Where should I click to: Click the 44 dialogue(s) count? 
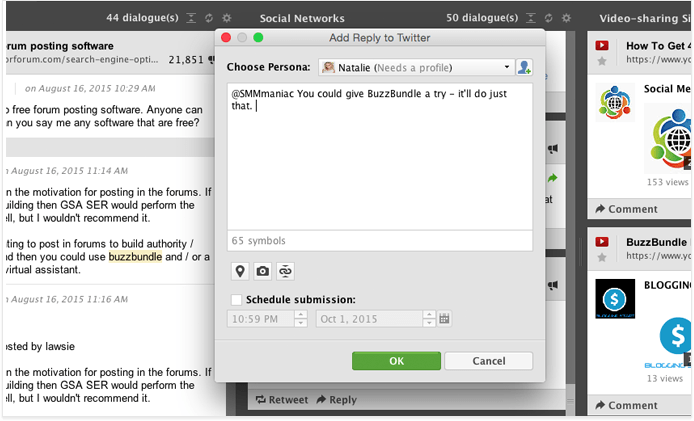pyautogui.click(x=143, y=18)
